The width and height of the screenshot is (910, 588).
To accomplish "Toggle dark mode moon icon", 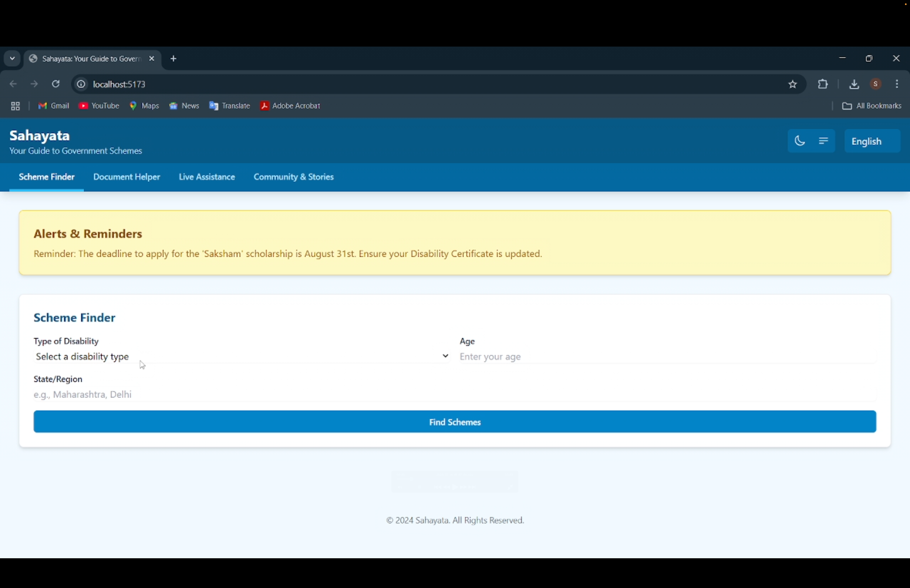I will 800,141.
